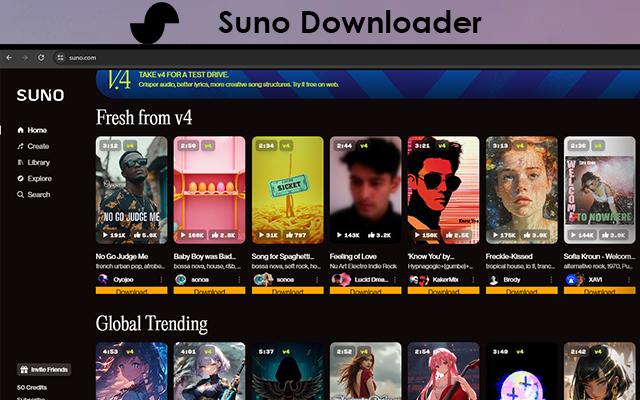The height and width of the screenshot is (400, 640).
Task: Open the Brody artist name
Action: pos(512,280)
